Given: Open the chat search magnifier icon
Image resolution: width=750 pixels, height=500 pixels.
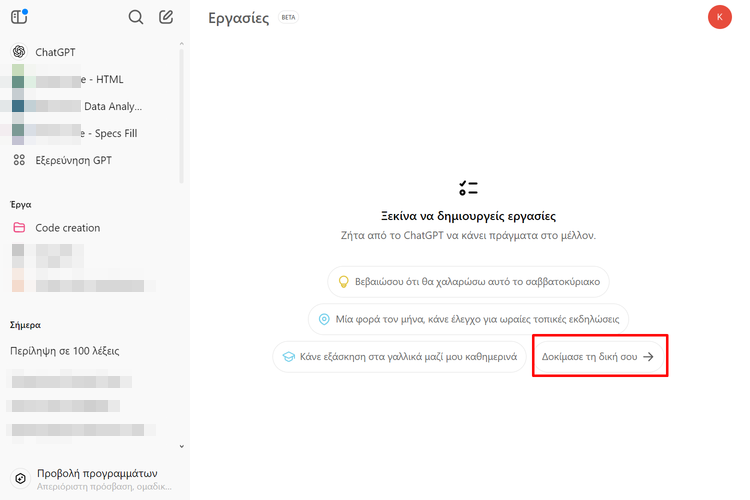Looking at the screenshot, I should (x=136, y=17).
